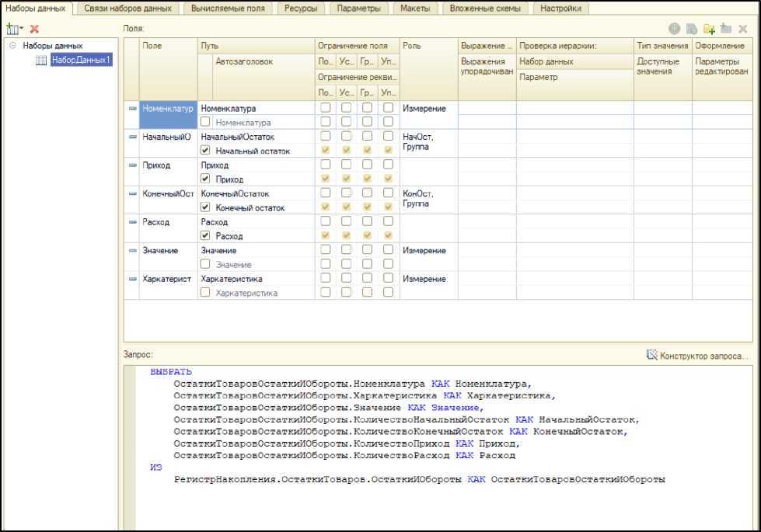Click the gray delete field X icon
761x532 pixels.
pos(742,28)
